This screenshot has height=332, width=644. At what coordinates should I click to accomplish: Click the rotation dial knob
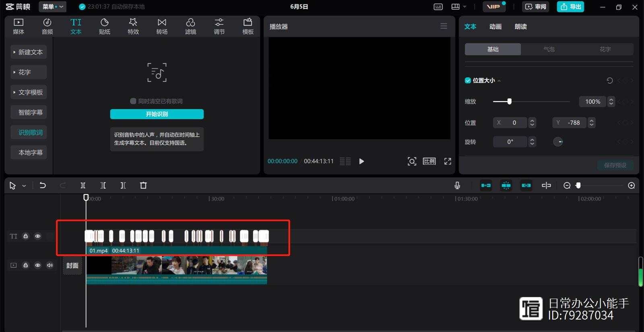click(558, 141)
